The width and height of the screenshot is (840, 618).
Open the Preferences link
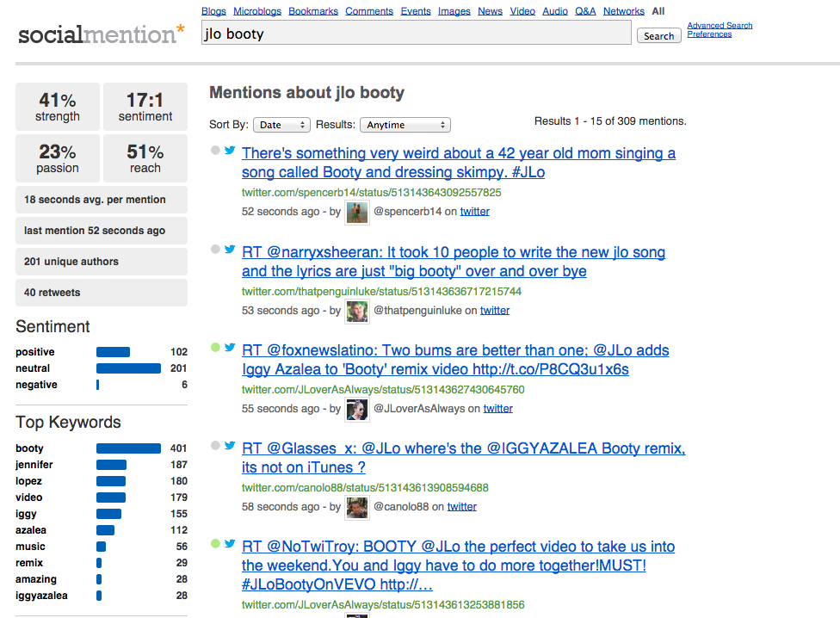(x=709, y=34)
